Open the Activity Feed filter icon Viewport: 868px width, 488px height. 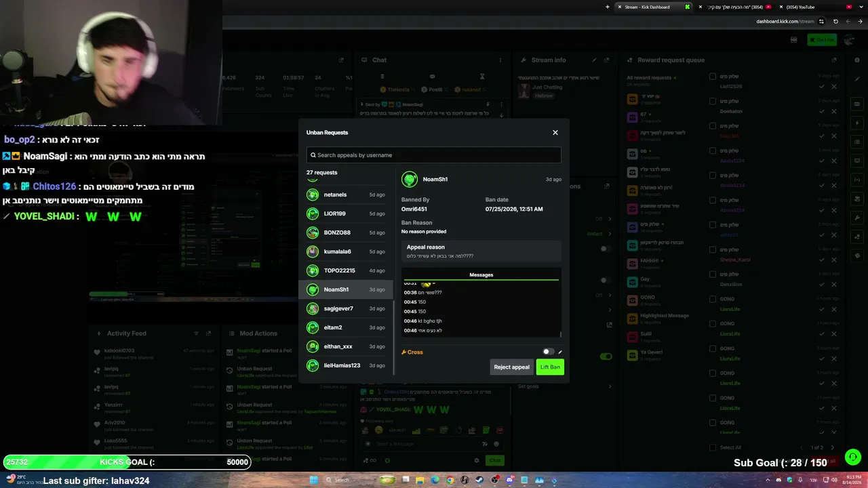(197, 333)
